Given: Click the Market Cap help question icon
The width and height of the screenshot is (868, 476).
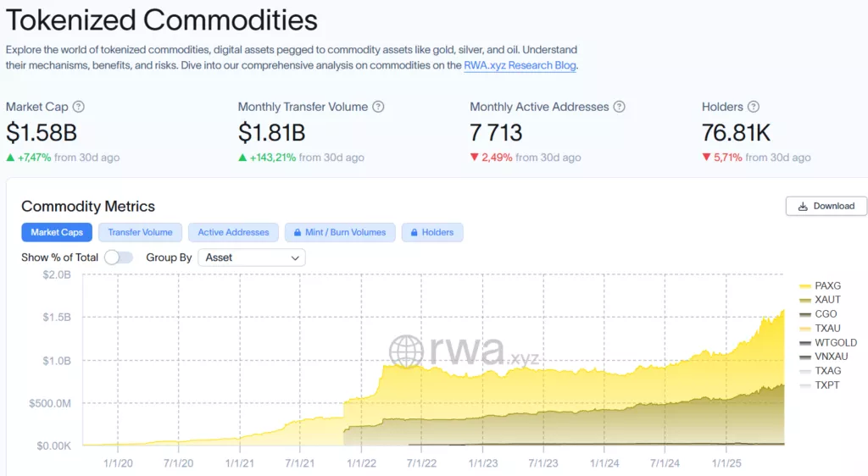Looking at the screenshot, I should 79,107.
